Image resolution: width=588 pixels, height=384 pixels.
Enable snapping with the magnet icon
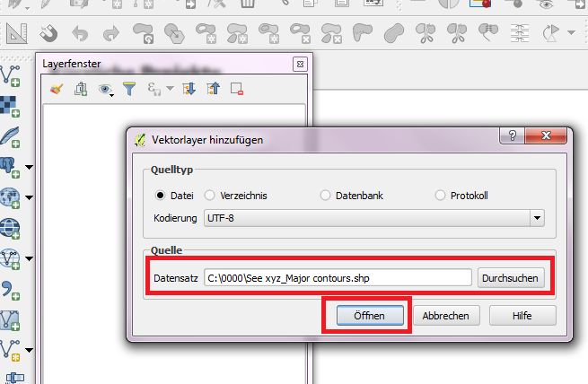coord(50,35)
